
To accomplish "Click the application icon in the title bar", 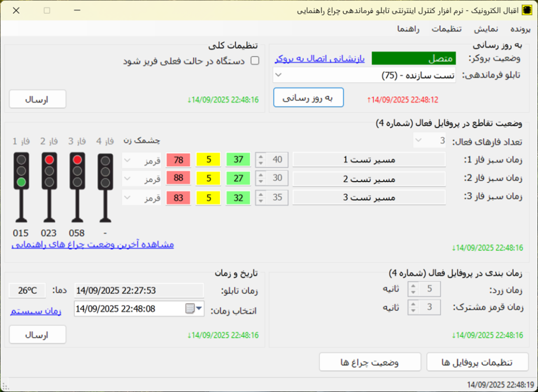I will 526,11.
